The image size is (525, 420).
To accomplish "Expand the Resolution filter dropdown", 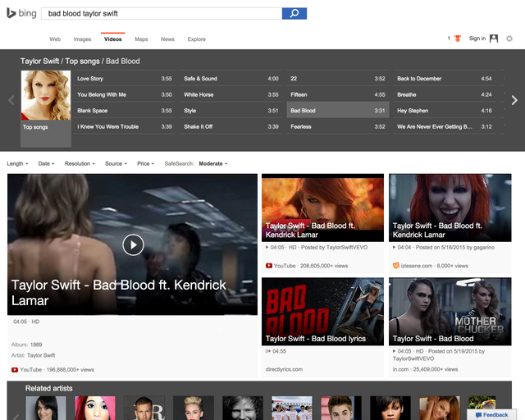I will [80, 163].
